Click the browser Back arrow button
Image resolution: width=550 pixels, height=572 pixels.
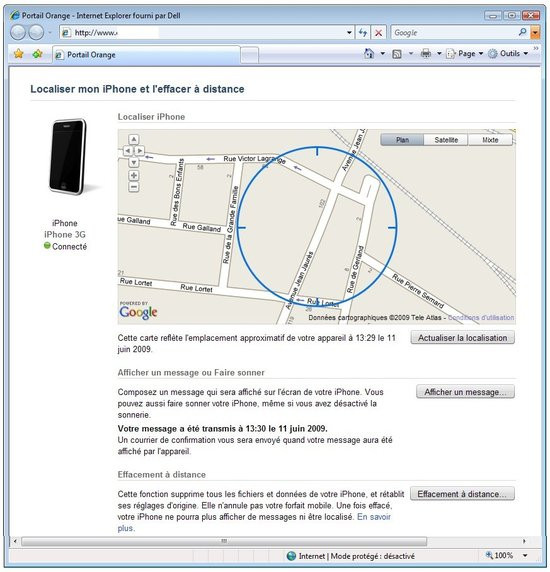[18, 32]
